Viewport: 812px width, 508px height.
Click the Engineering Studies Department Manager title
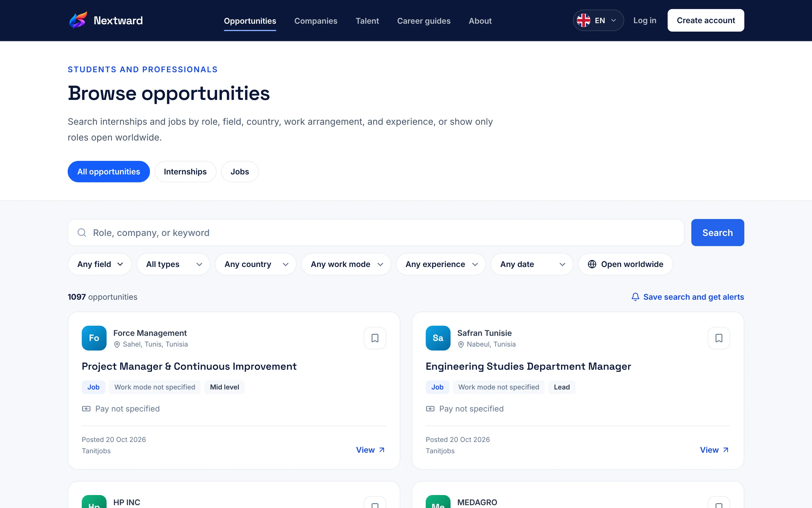[x=528, y=366]
